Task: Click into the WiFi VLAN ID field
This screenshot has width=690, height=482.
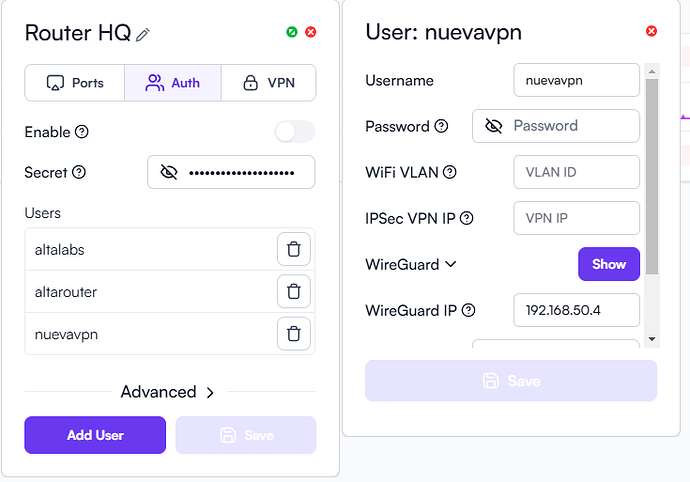Action: click(x=576, y=172)
